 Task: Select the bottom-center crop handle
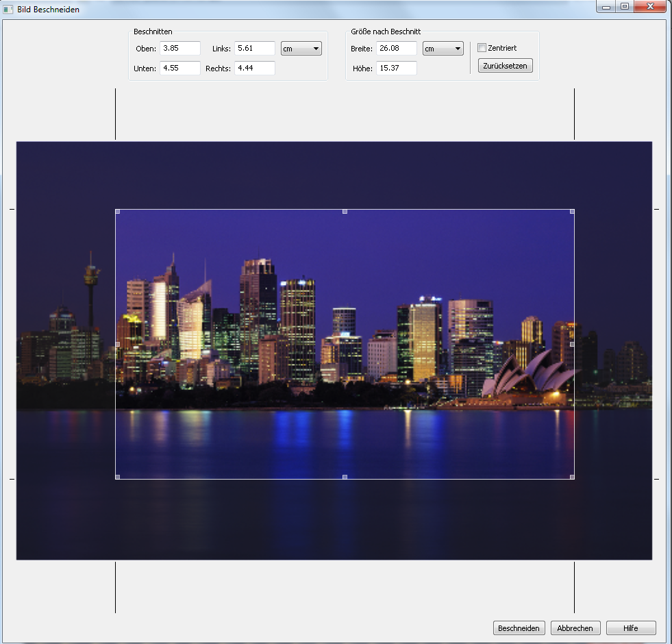coord(345,477)
